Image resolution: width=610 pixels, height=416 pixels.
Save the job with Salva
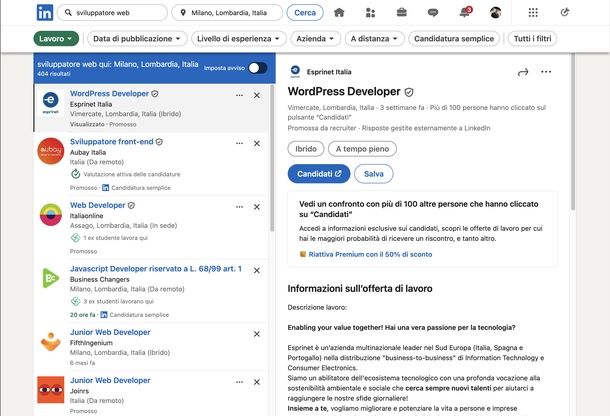click(x=373, y=174)
